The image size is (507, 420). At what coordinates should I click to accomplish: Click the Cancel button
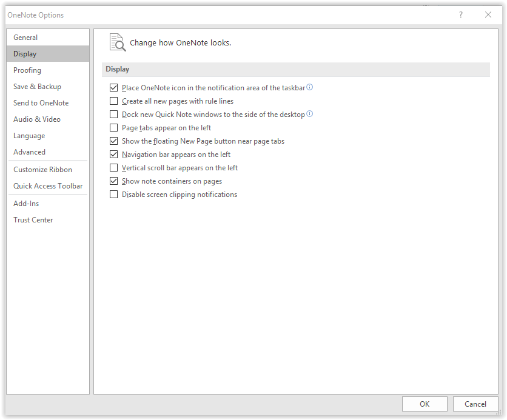click(x=475, y=404)
